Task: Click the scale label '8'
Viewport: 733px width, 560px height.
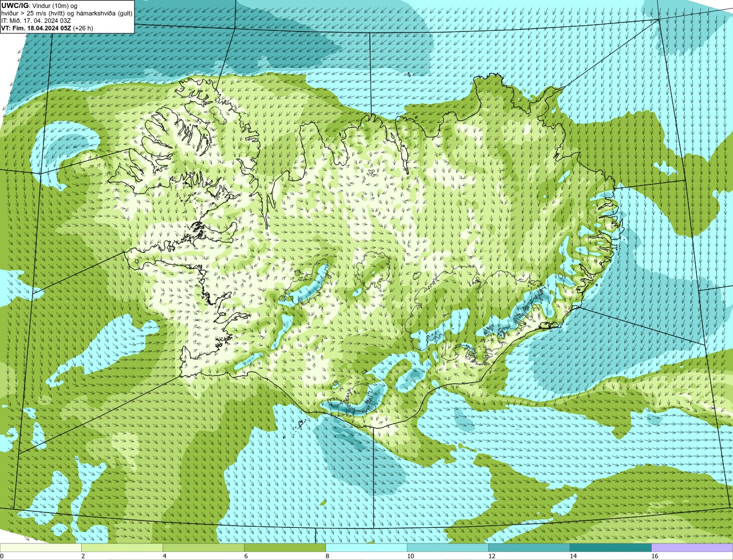Action: click(x=328, y=556)
